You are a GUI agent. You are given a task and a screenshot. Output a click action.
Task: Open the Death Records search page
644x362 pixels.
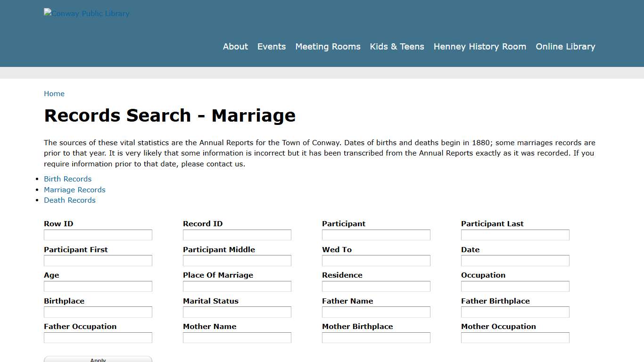pyautogui.click(x=69, y=200)
